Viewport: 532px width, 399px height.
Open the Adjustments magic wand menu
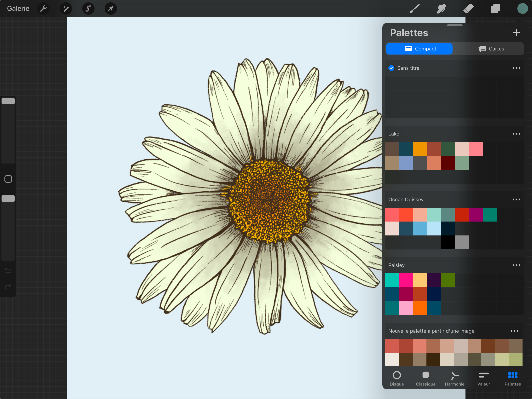click(x=66, y=9)
